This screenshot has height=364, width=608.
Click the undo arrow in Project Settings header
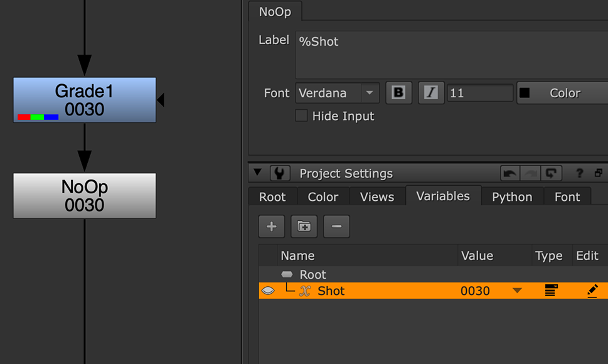[x=509, y=173]
